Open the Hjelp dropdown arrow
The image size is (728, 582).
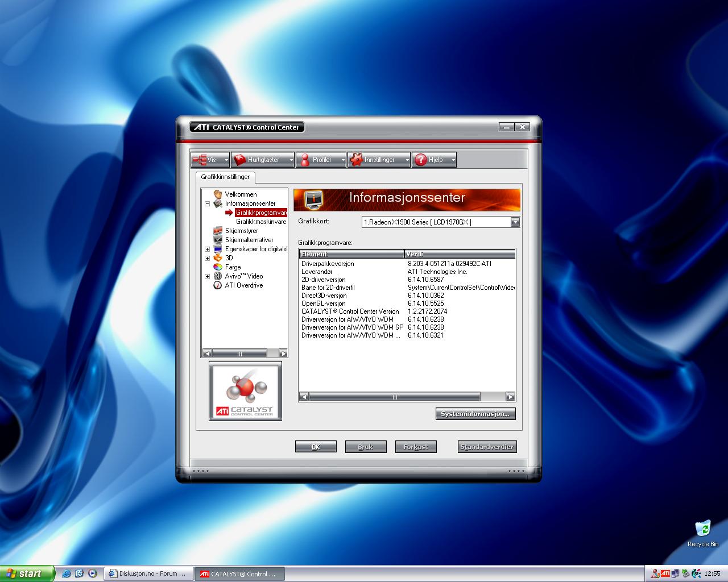(453, 160)
